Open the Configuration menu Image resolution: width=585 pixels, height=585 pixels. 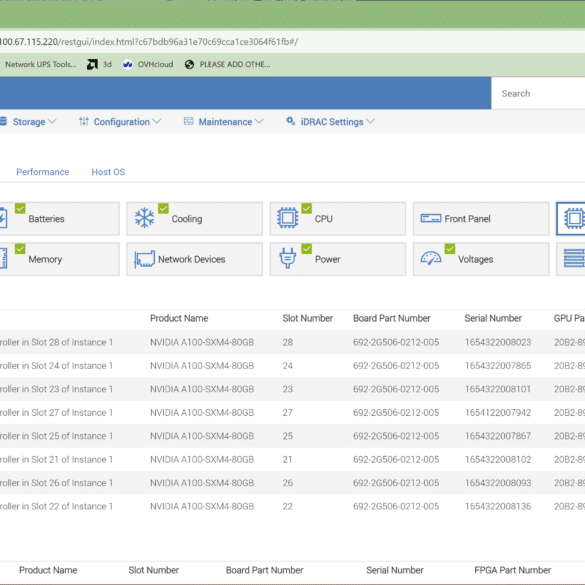click(x=121, y=122)
